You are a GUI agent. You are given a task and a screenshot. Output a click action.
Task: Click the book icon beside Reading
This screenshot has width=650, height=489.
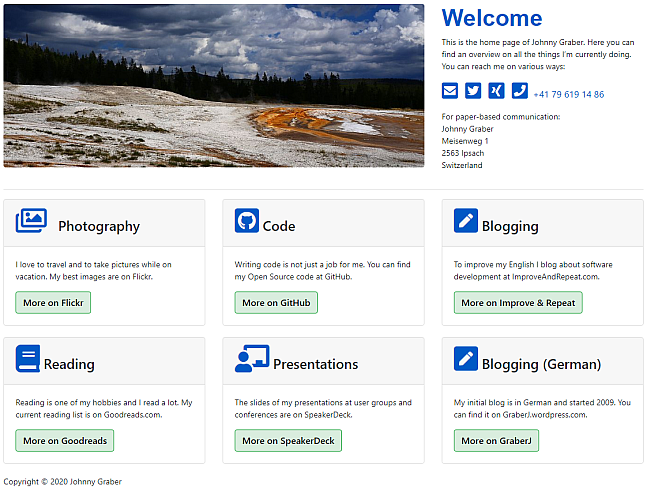pyautogui.click(x=28, y=358)
